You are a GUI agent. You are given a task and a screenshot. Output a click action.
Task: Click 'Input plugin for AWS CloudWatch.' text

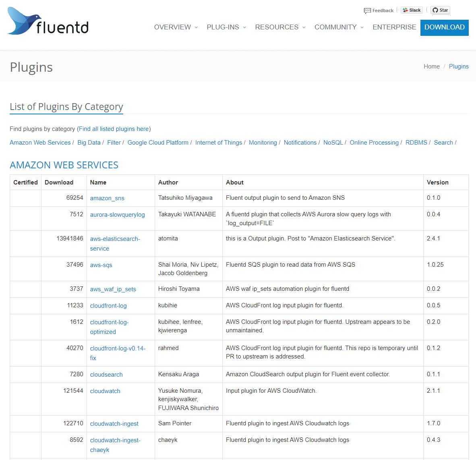pos(271,391)
